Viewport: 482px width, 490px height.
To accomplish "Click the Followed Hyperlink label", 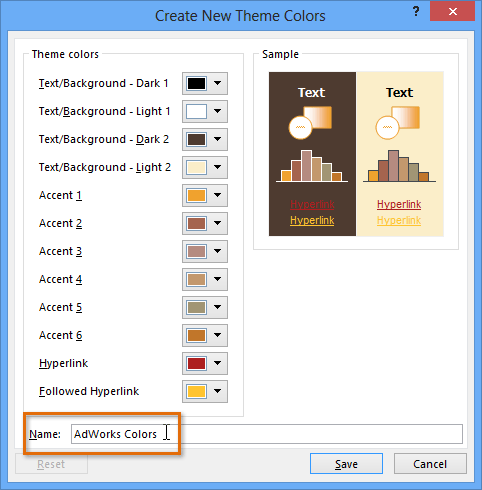I will (89, 391).
